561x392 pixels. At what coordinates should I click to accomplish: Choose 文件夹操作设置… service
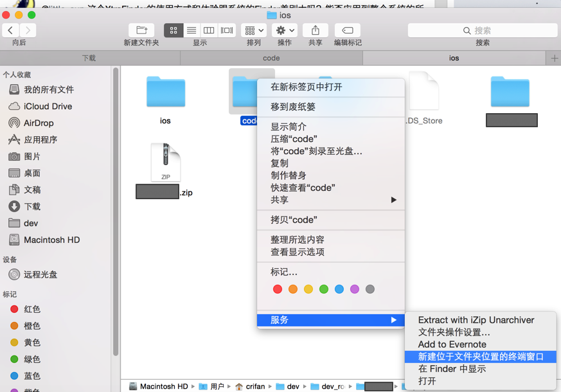pos(481,332)
